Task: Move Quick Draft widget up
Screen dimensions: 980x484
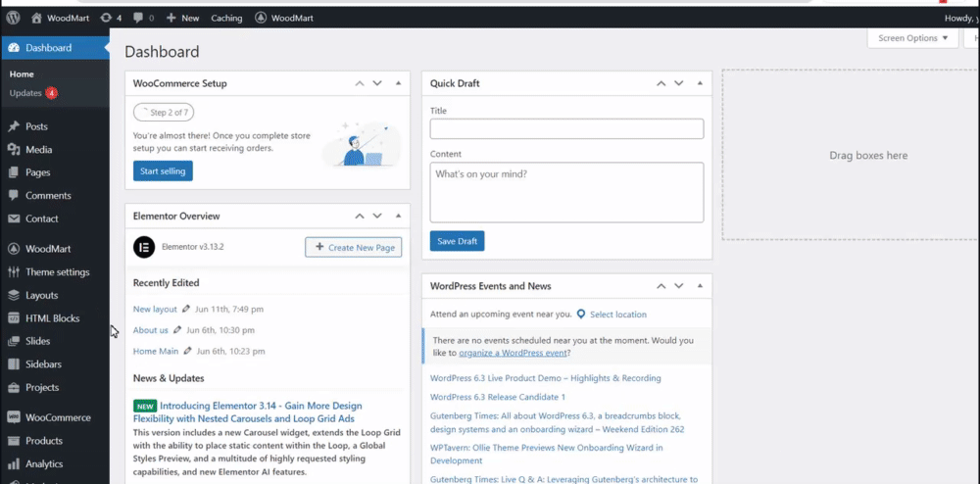Action: pyautogui.click(x=661, y=83)
